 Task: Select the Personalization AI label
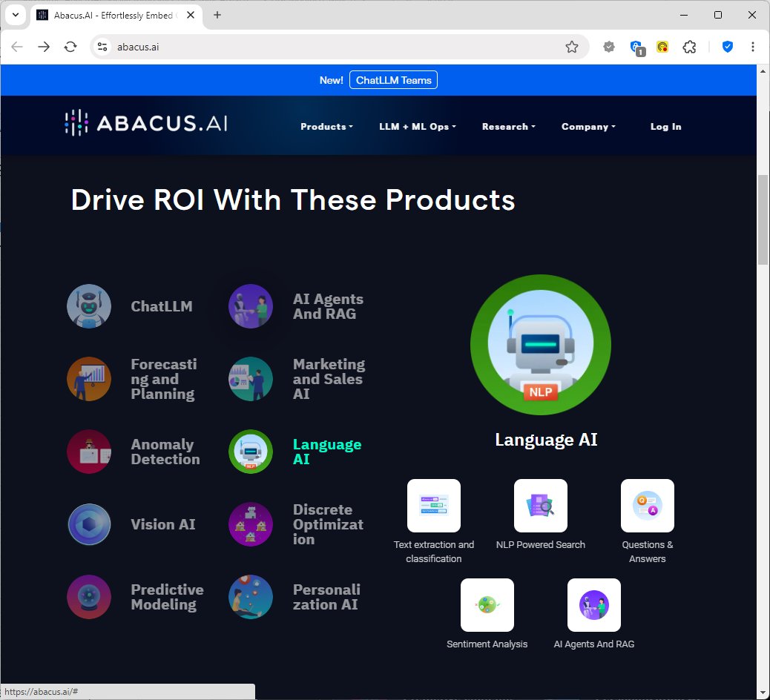[326, 597]
